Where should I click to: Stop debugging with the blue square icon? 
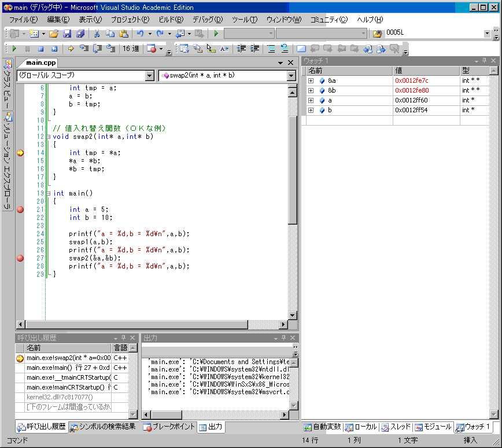[x=40, y=49]
